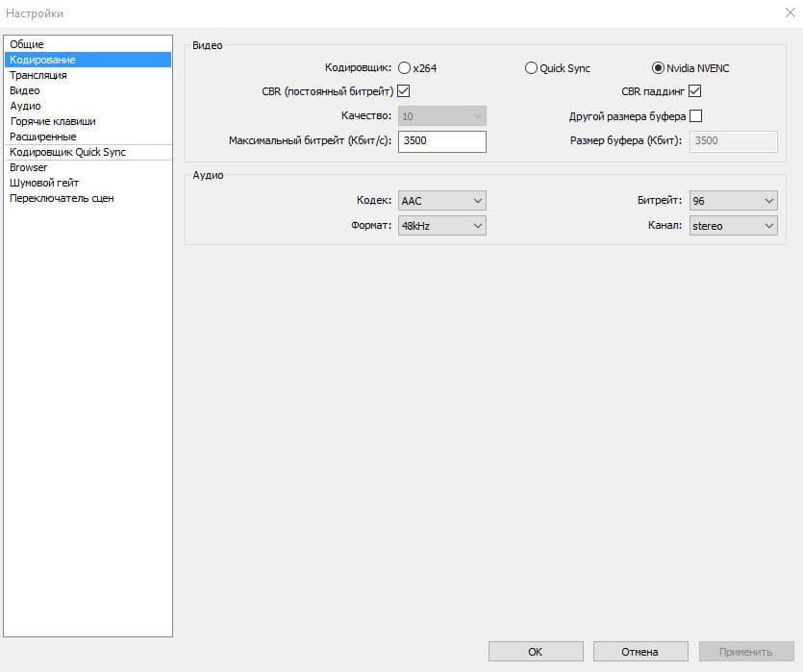Choose Quick Sync encoder option

tap(531, 68)
